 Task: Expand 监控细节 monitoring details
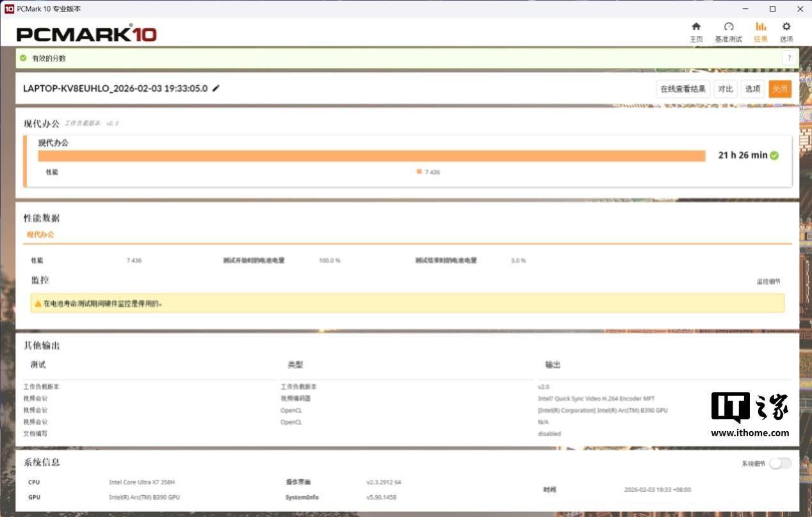pos(768,282)
